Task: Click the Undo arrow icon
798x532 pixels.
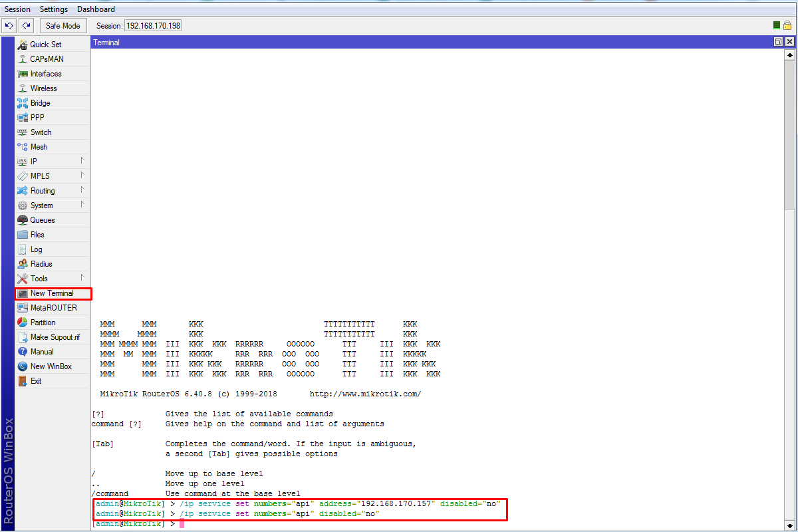Action: (9, 25)
